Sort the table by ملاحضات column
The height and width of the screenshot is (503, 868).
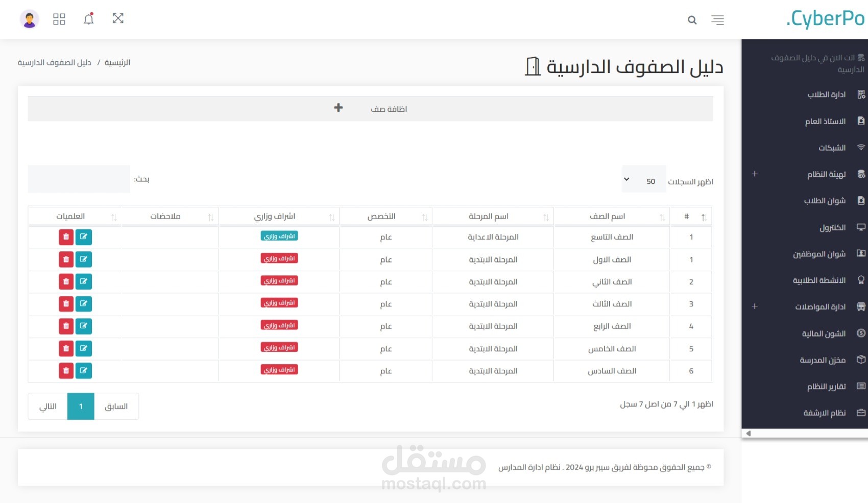[x=170, y=217]
